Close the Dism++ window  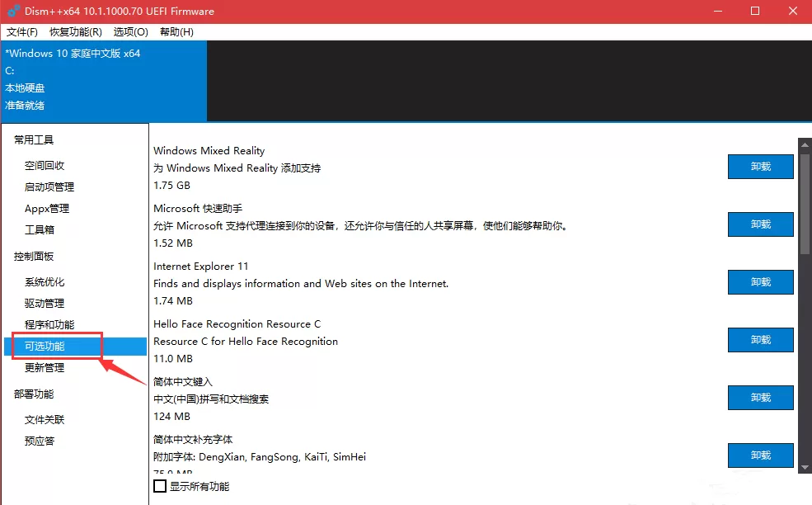(793, 11)
